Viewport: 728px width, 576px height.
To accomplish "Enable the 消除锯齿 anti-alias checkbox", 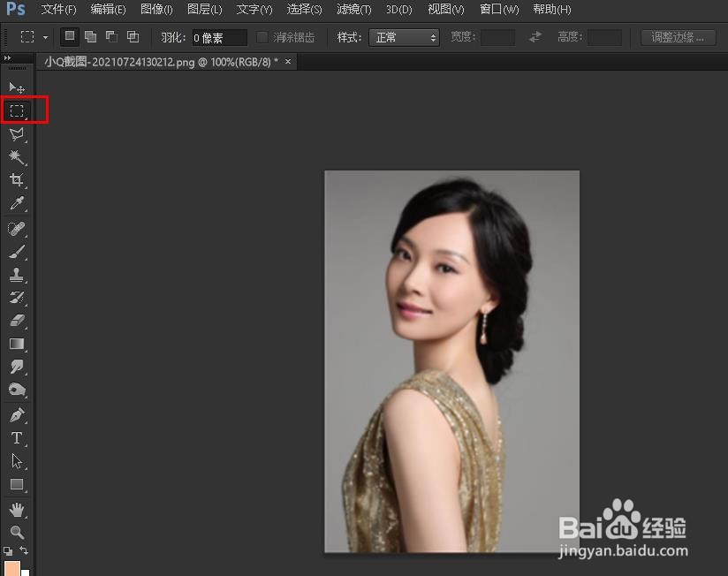I will (262, 37).
